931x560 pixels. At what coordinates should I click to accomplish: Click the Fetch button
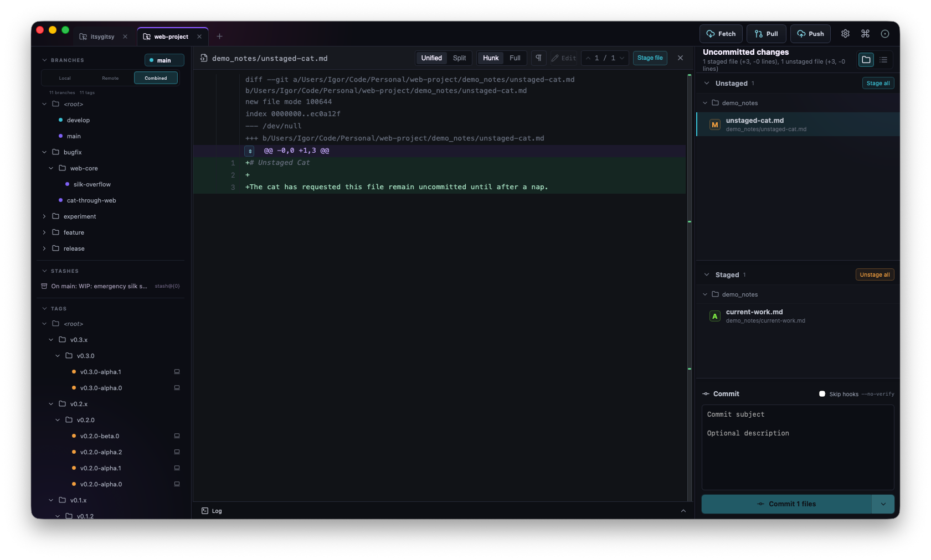[x=721, y=34]
